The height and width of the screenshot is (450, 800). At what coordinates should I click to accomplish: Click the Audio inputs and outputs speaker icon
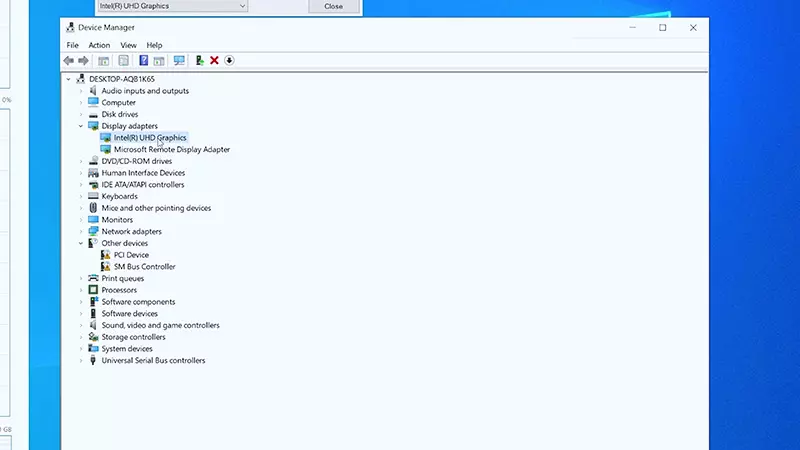click(93, 91)
